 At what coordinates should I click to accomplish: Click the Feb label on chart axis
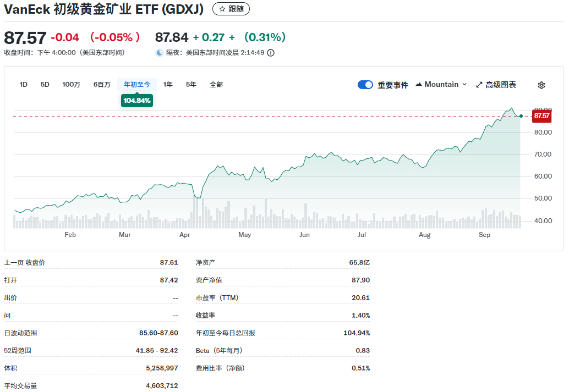point(70,235)
